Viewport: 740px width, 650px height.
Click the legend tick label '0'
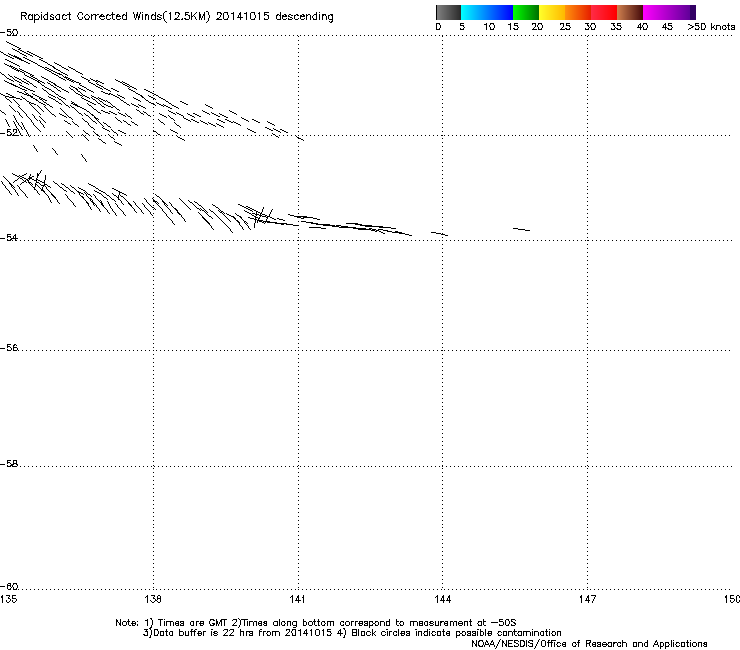pyautogui.click(x=438, y=27)
